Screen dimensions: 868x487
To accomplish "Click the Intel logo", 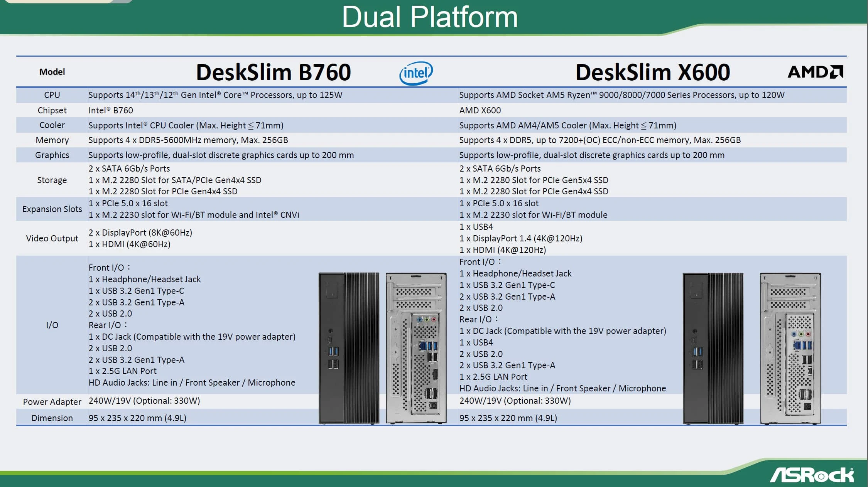I will click(x=416, y=73).
